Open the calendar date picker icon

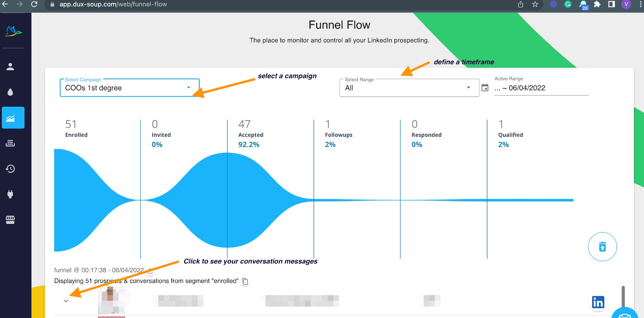click(x=485, y=87)
